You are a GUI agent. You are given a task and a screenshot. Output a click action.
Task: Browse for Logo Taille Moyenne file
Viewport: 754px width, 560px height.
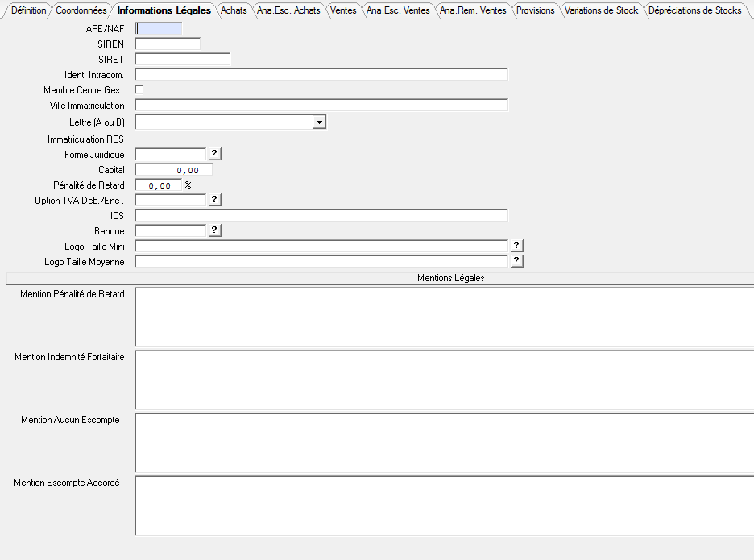[x=517, y=261]
